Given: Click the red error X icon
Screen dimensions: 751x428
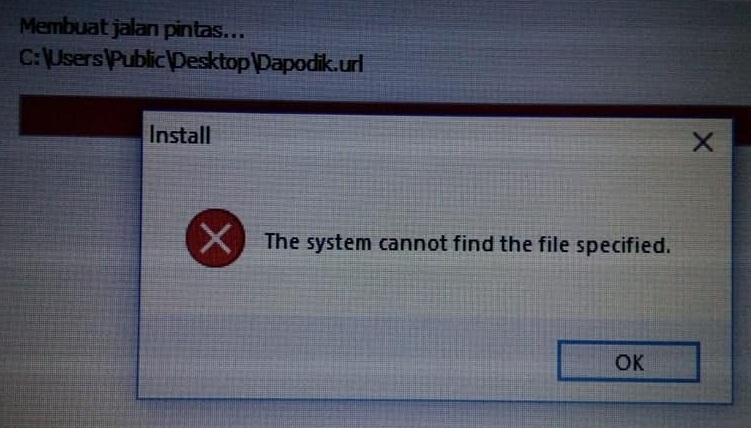Looking at the screenshot, I should point(216,238).
